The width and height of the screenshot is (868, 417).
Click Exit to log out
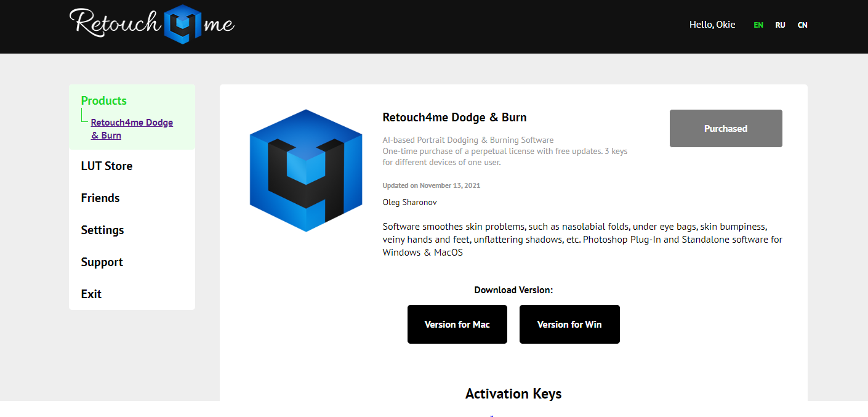point(91,294)
